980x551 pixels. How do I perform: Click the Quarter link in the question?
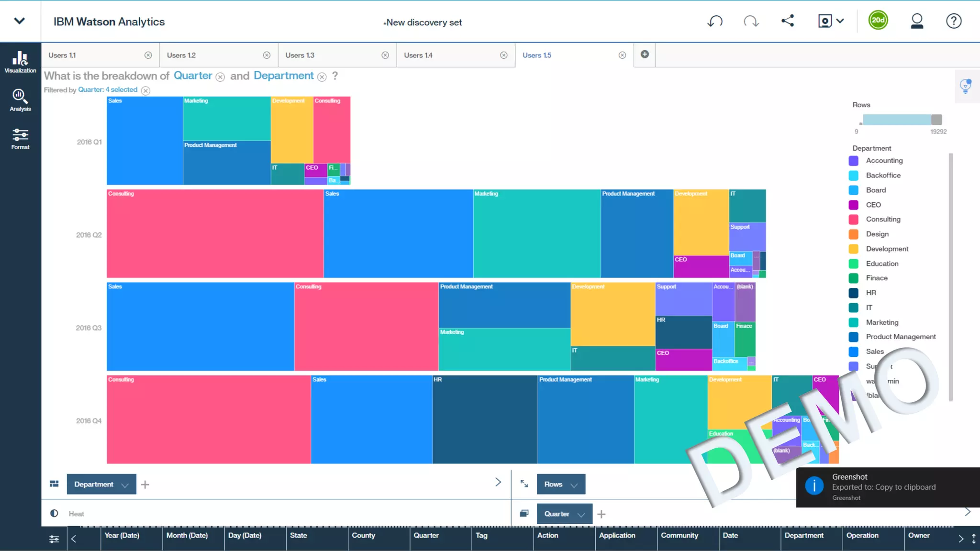point(193,76)
